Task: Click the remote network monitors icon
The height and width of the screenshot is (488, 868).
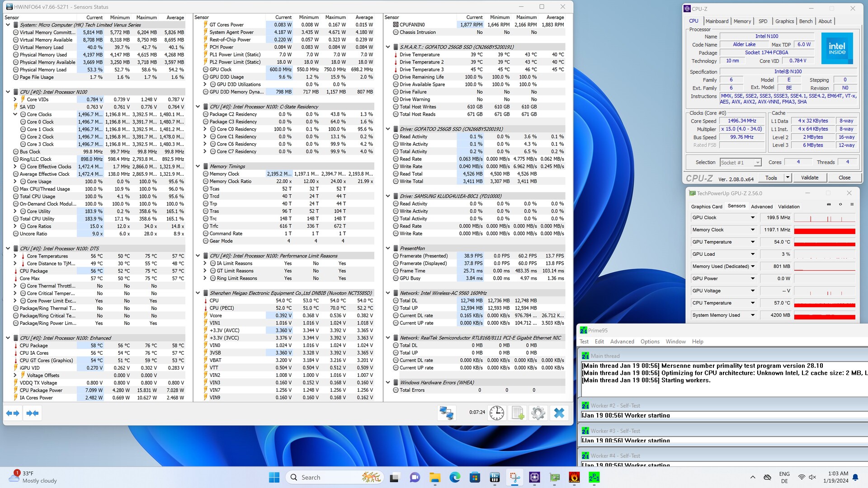Action: pos(447,413)
